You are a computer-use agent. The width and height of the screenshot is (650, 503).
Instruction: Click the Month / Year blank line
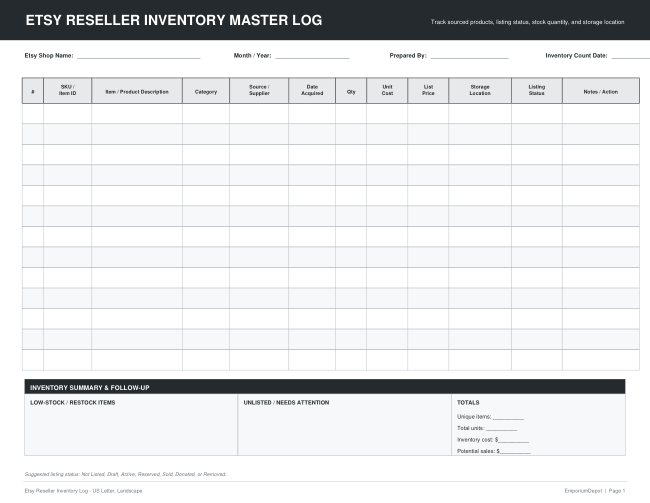312,58
